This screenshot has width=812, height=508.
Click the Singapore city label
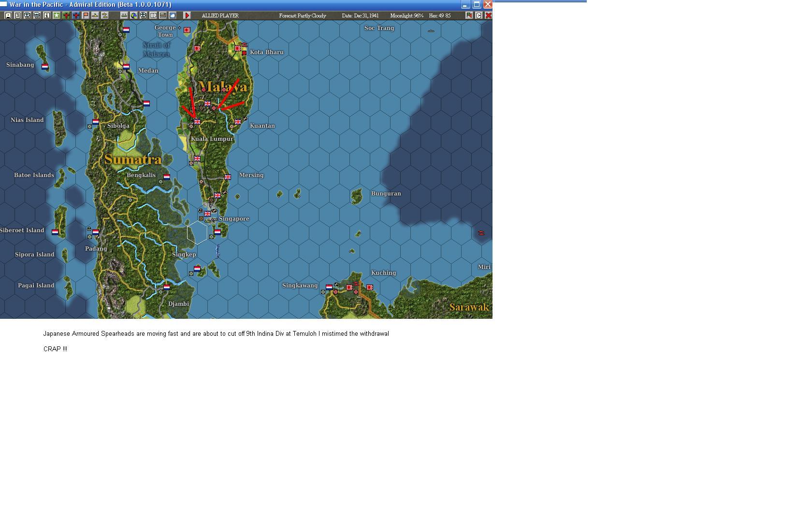click(x=234, y=219)
